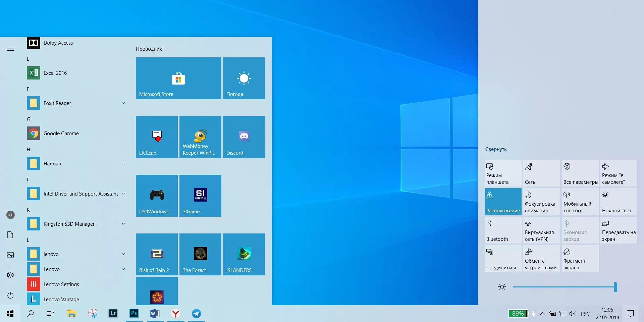This screenshot has width=644, height=322.
Task: Turn on Мобильный хот-спот
Action: (x=580, y=202)
